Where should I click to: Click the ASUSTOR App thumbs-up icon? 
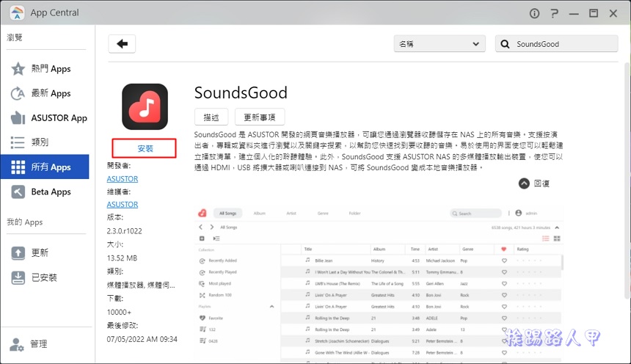pyautogui.click(x=18, y=117)
